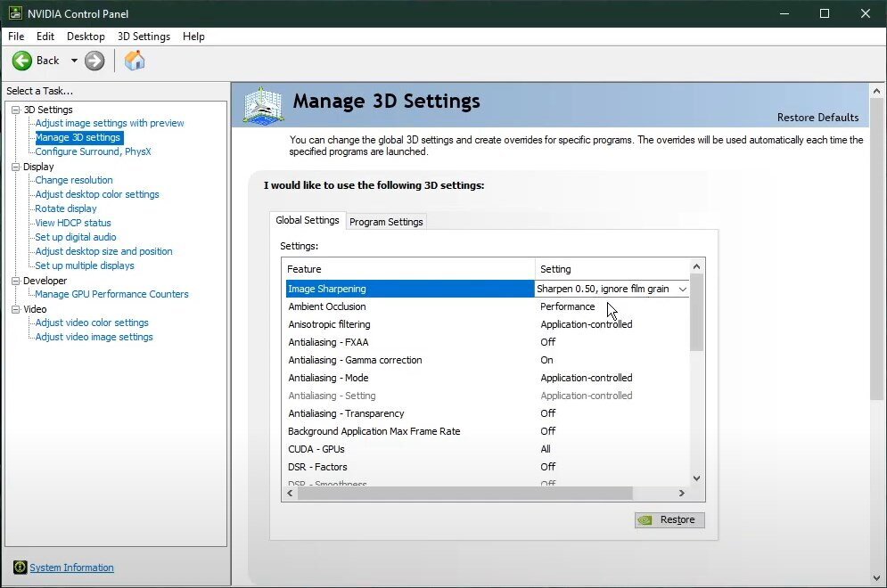Select Change resolution in the task tree
The height and width of the screenshot is (588, 887).
(x=74, y=180)
